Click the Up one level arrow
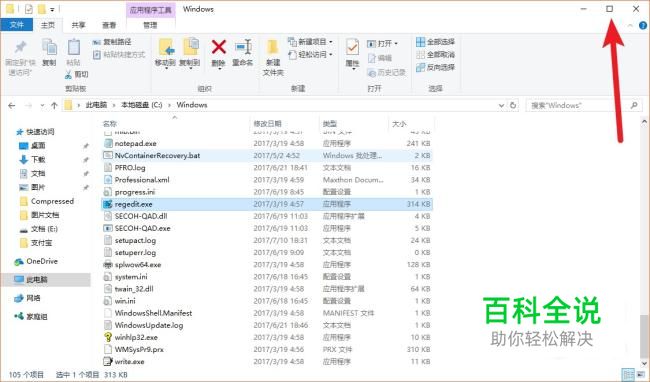 tap(54, 106)
